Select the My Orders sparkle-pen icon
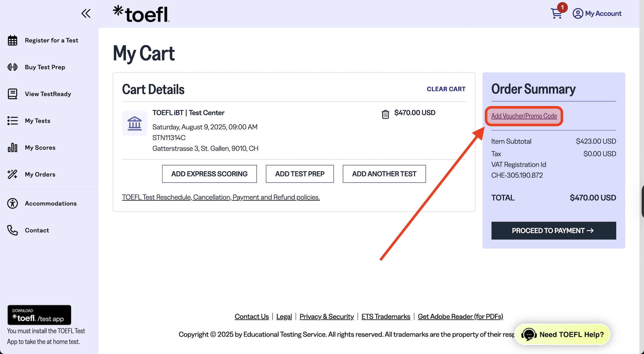The width and height of the screenshot is (644, 354). pos(12,174)
